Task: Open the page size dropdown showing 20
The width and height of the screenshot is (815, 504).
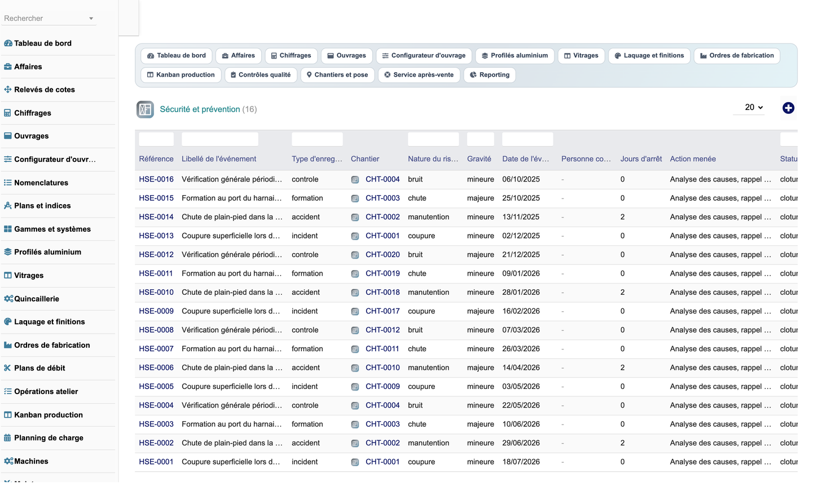Action: click(x=749, y=107)
